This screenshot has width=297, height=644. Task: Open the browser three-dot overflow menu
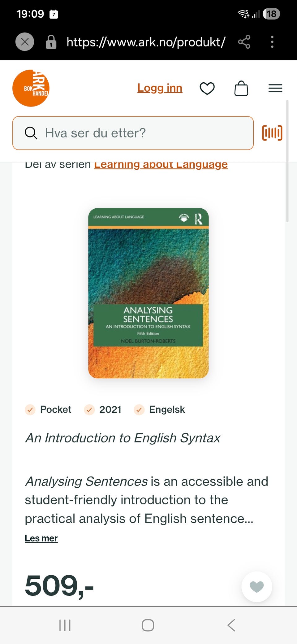pos(272,42)
